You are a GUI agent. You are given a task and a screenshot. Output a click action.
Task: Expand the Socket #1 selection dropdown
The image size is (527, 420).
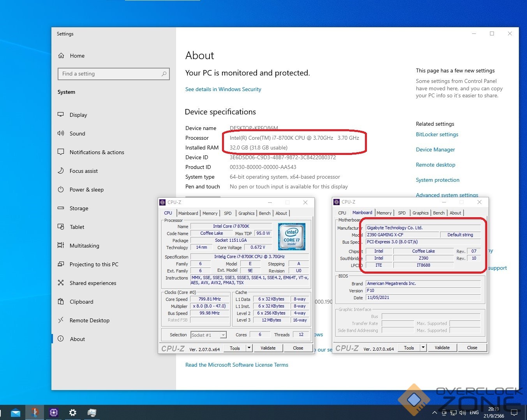(223, 335)
